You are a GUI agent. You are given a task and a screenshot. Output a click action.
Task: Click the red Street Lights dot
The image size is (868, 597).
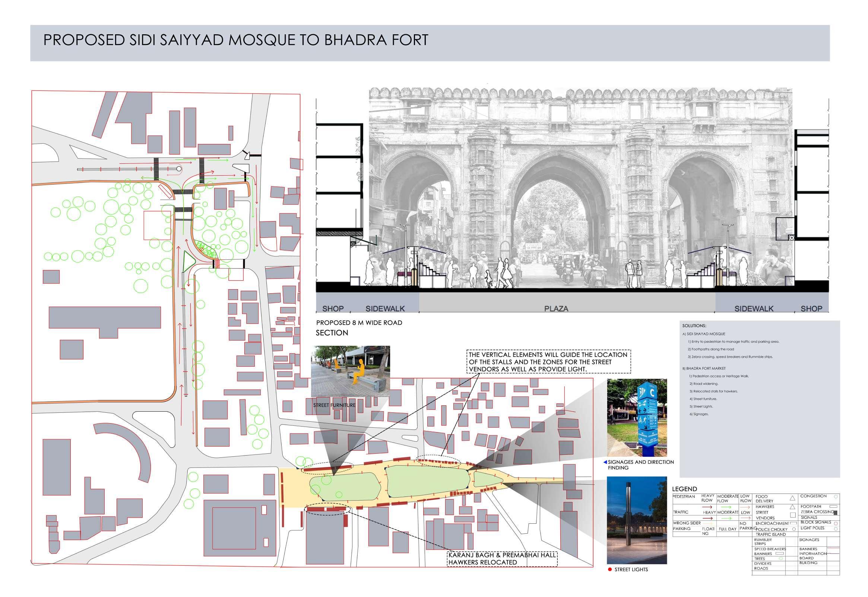[610, 569]
